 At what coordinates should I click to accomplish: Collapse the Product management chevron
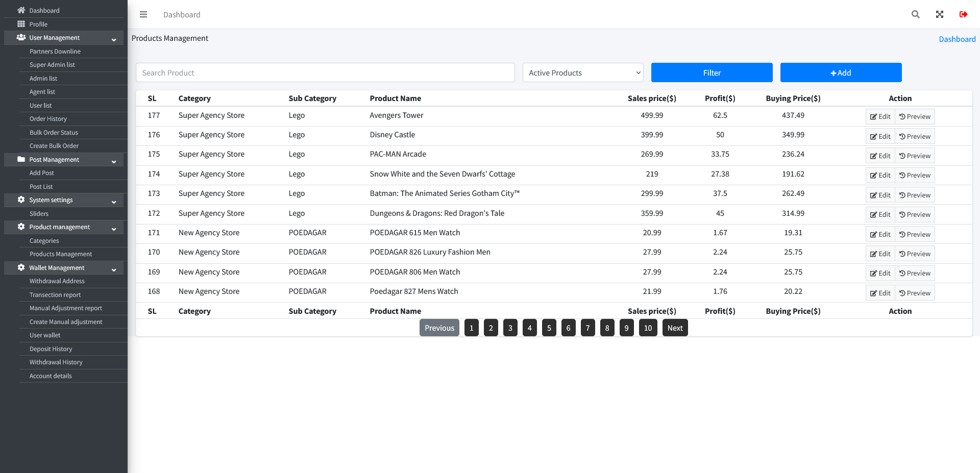114,229
